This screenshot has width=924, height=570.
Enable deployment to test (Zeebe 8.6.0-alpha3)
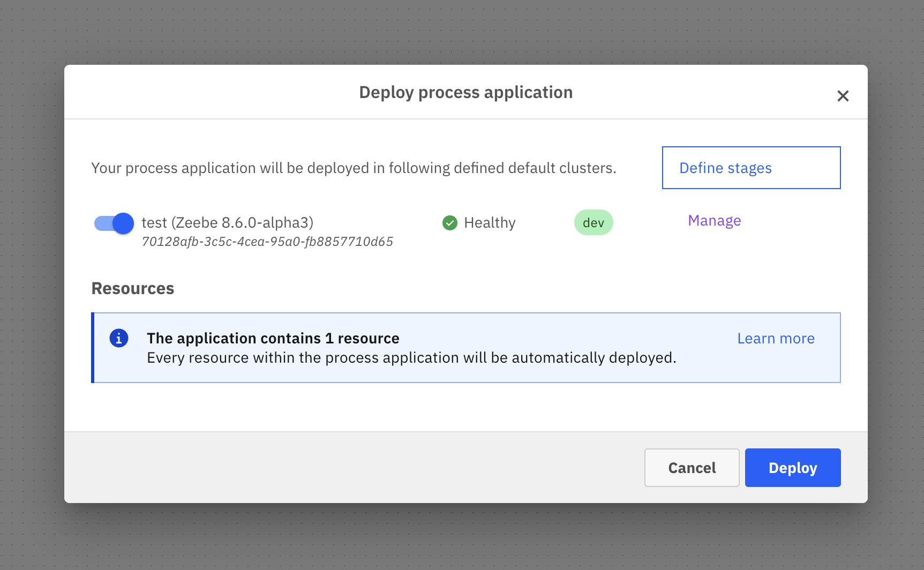[x=113, y=223]
